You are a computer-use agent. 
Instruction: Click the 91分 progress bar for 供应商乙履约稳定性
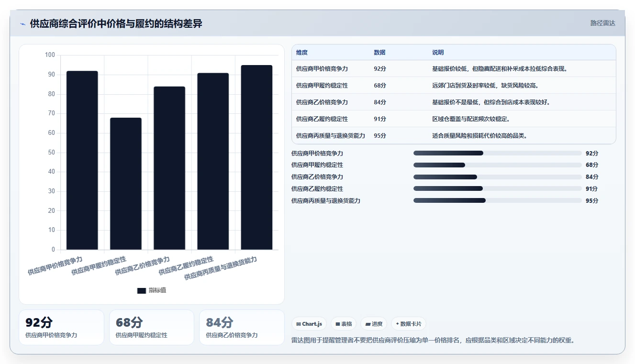(x=498, y=189)
